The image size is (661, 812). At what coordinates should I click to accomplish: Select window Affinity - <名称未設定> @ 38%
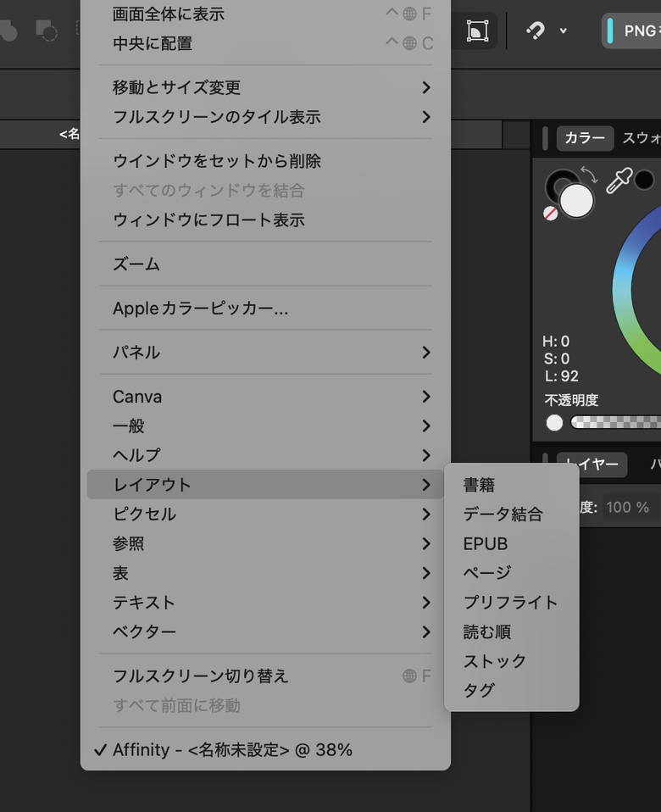(265, 750)
